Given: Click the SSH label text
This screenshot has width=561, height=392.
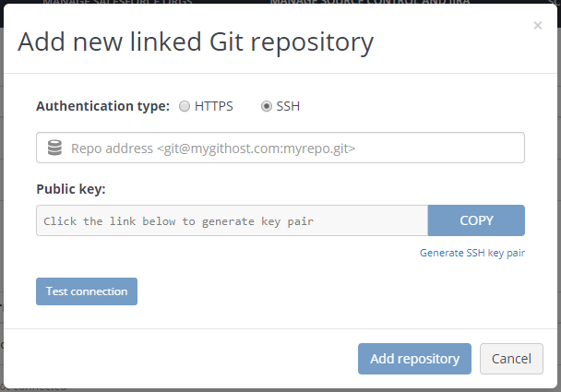Looking at the screenshot, I should click(x=288, y=106).
